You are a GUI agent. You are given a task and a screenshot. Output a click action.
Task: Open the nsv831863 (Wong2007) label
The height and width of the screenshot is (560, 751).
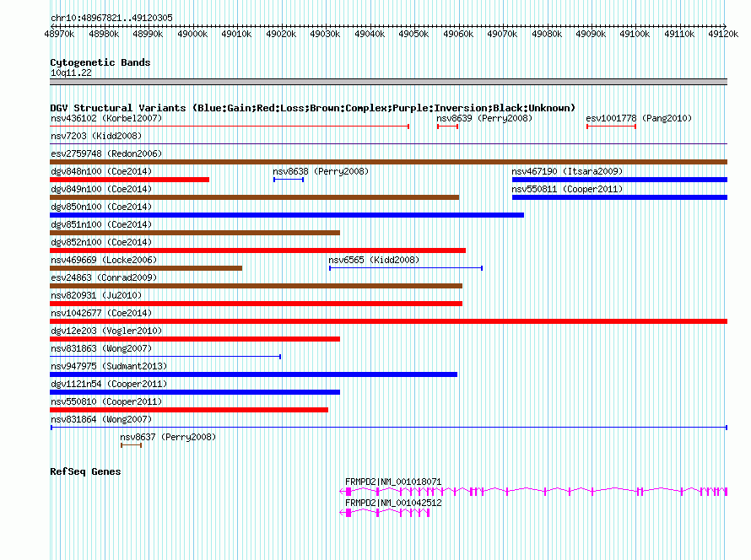(x=101, y=348)
